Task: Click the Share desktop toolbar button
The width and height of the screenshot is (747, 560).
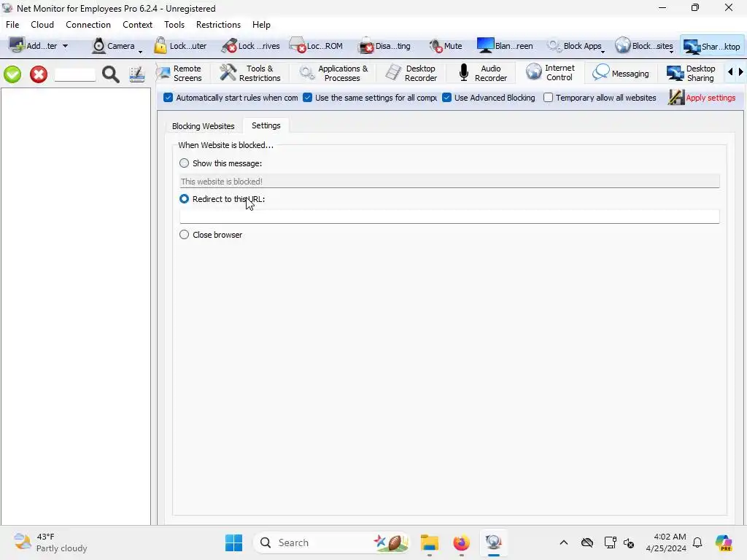Action: (x=711, y=46)
